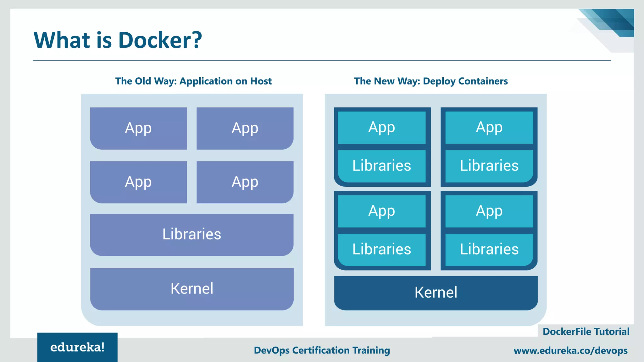Click the top-left container's Libraries box
This screenshot has width=644, height=362.
(382, 166)
